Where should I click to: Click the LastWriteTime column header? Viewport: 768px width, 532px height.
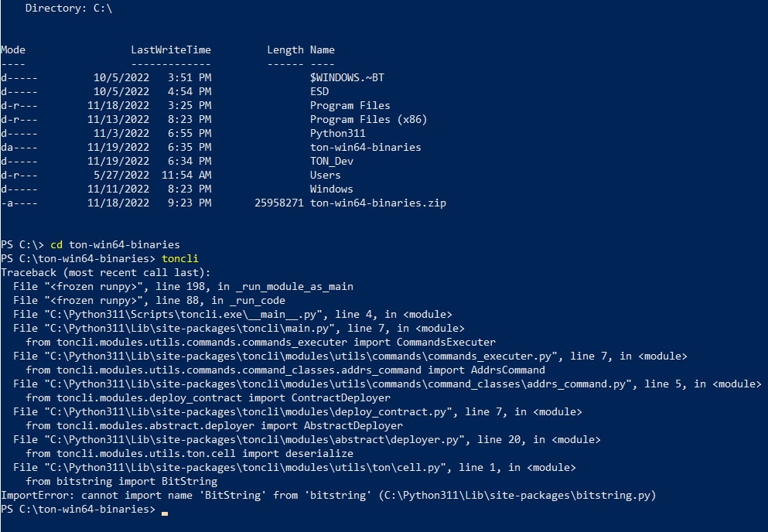[171, 50]
